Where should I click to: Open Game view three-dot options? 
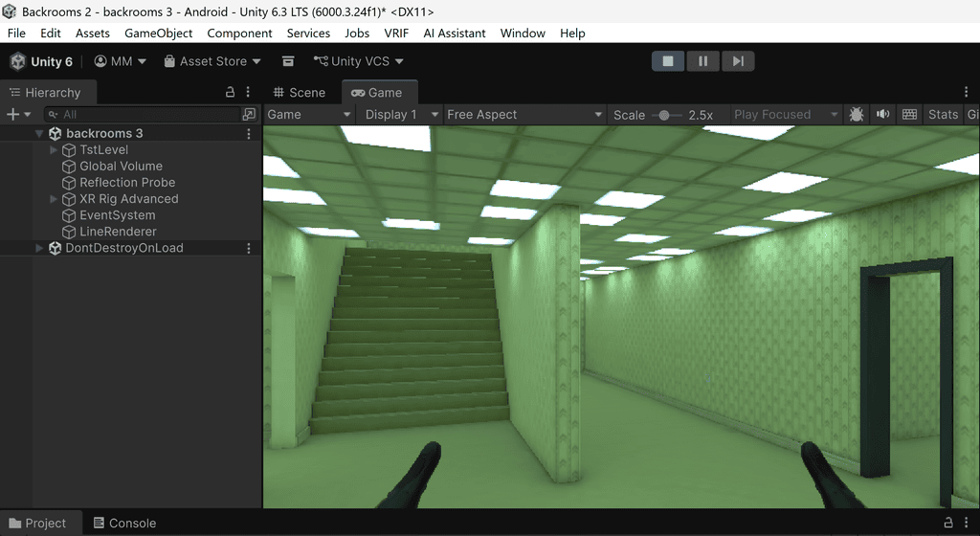point(967,93)
